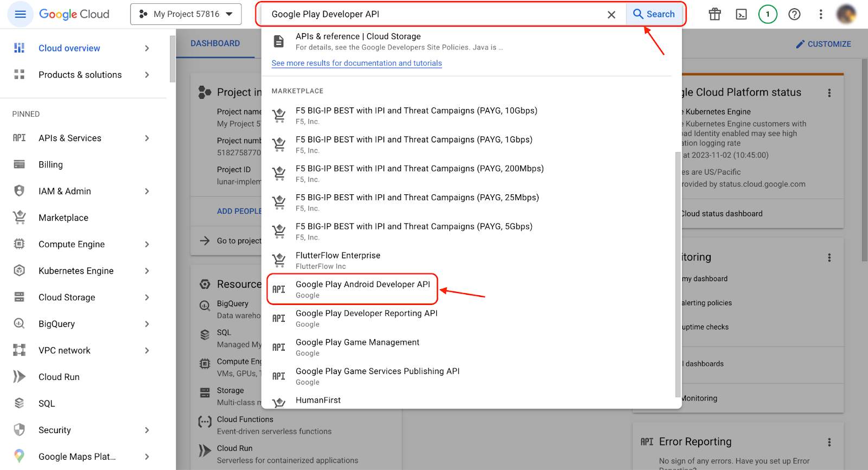
Task: Open the top bar three-dot settings menu
Action: click(821, 14)
